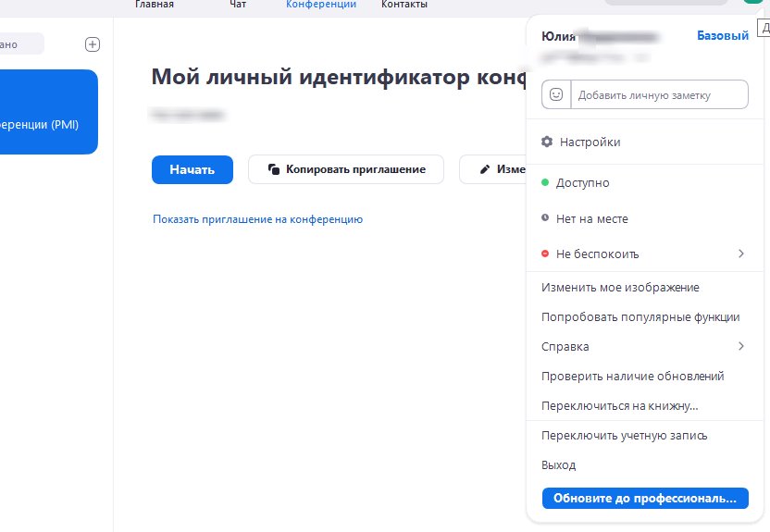The height and width of the screenshot is (532, 770).
Task: Open the Чат tab
Action: (238, 5)
